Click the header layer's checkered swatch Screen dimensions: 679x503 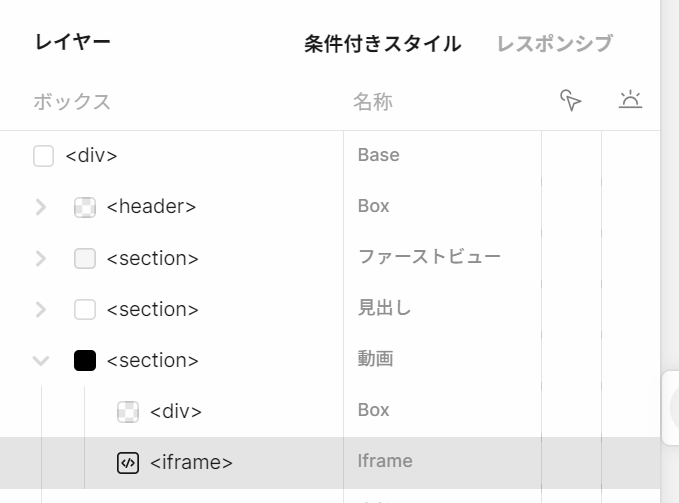tap(85, 207)
